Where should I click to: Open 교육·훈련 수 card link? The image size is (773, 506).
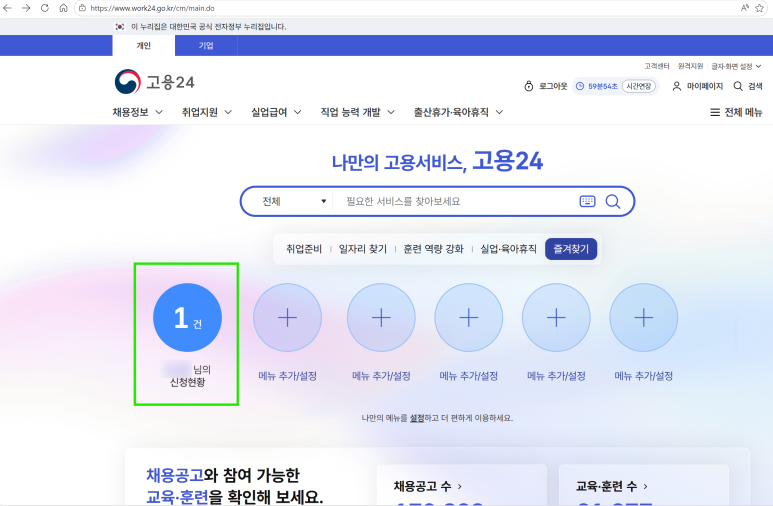(x=612, y=486)
